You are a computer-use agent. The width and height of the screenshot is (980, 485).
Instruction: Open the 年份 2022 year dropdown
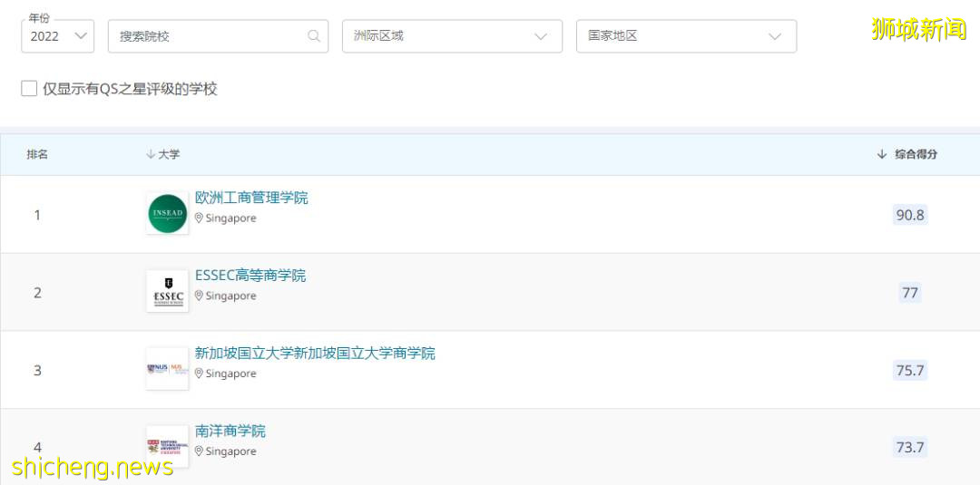[x=57, y=36]
